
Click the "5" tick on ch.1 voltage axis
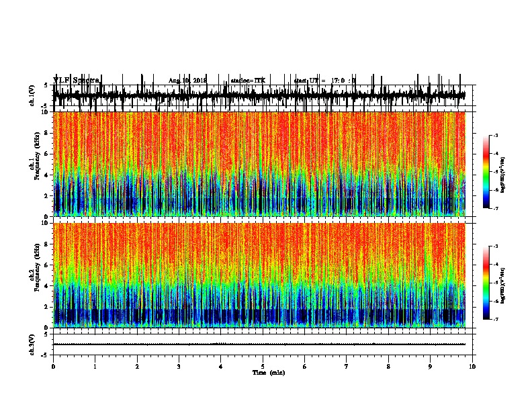tap(46, 85)
